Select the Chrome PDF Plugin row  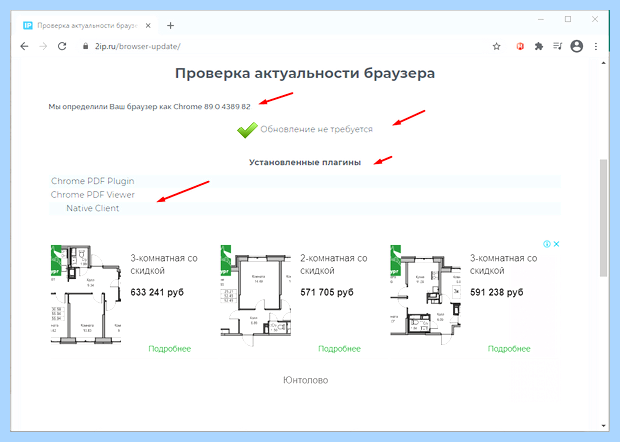click(305, 181)
